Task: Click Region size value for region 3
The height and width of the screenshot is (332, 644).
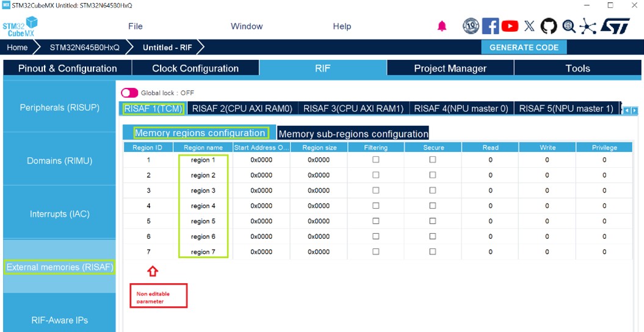Action: pos(319,190)
